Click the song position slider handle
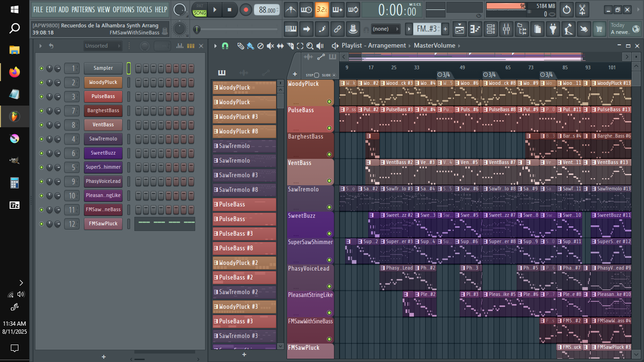644x362 pixels. [197, 29]
